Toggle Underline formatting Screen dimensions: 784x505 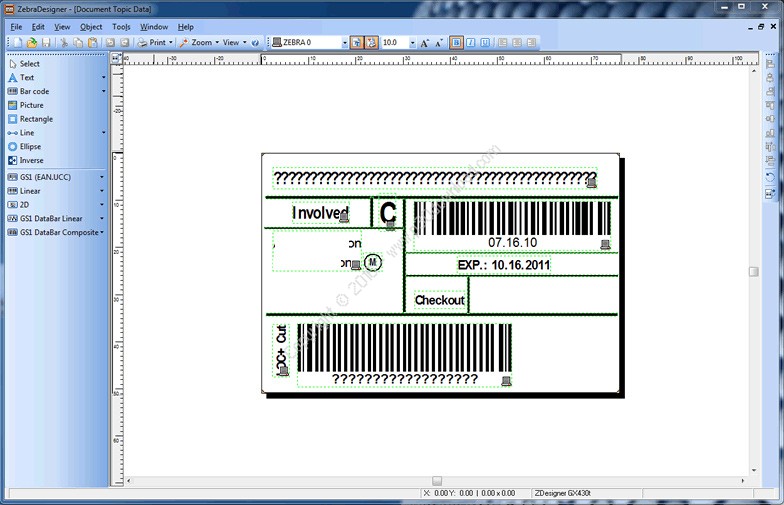[485, 42]
